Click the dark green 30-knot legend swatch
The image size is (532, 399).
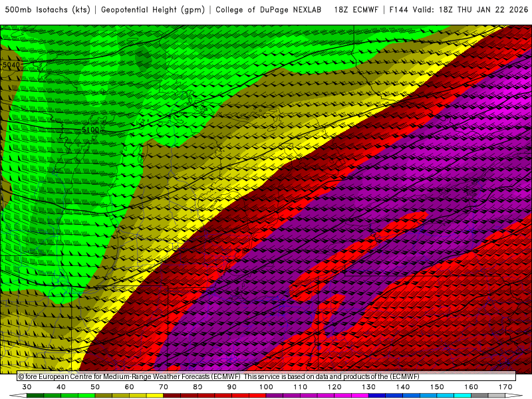point(35,396)
